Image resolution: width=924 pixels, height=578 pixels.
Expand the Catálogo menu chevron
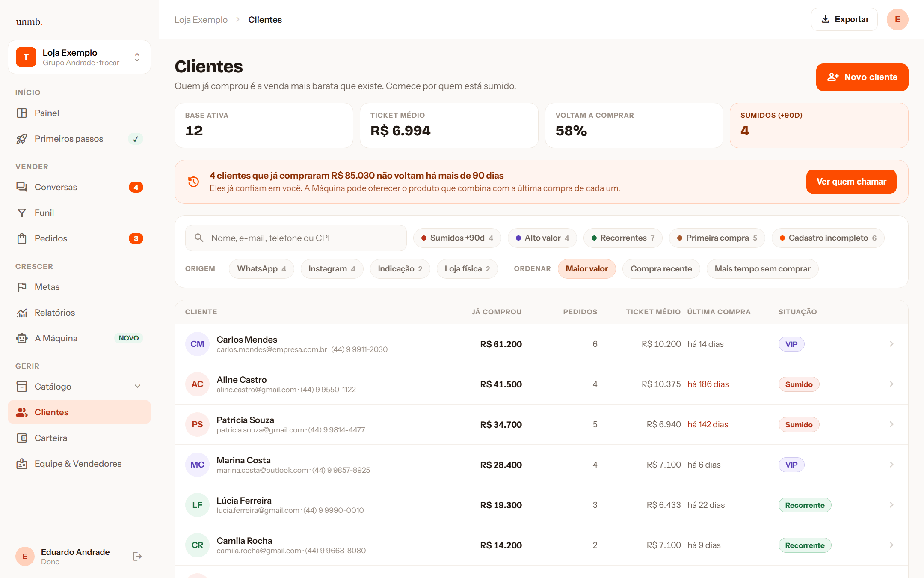point(137,387)
